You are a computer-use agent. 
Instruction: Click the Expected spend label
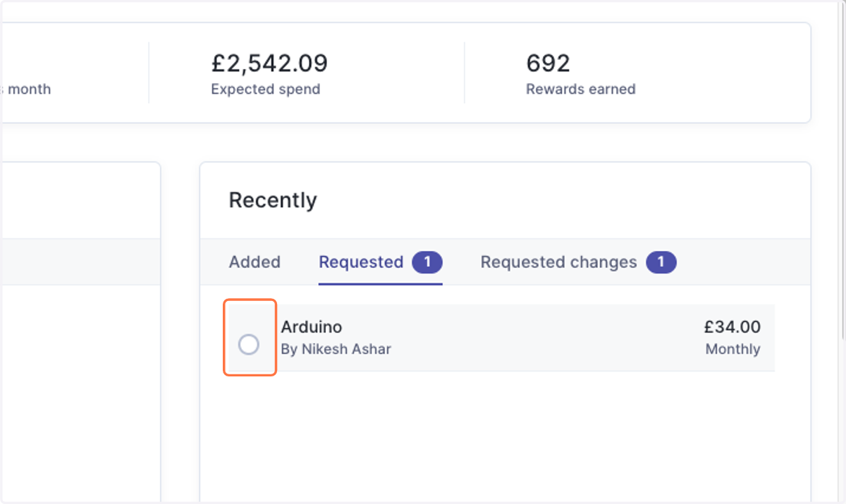click(x=266, y=90)
